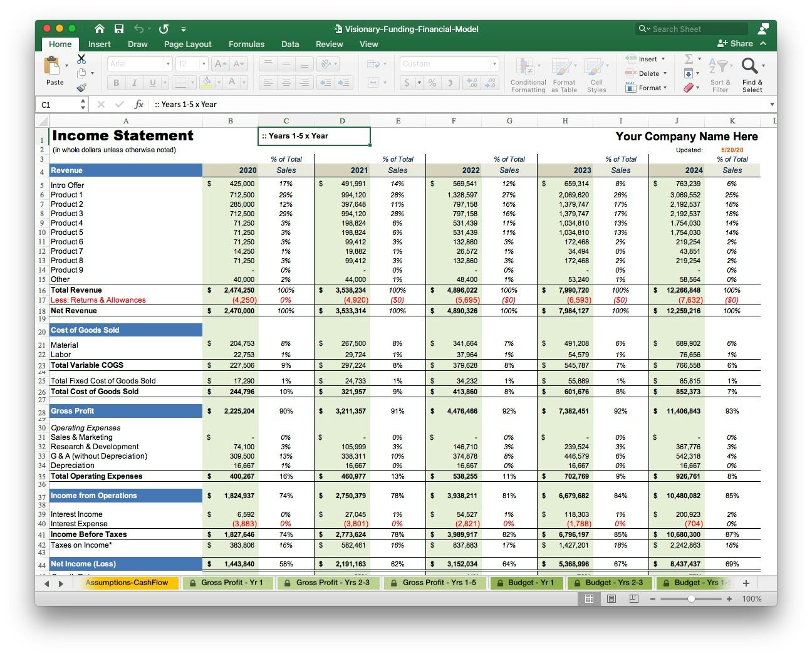Open Sort & Filter menu
The width and height of the screenshot is (812, 656).
720,75
